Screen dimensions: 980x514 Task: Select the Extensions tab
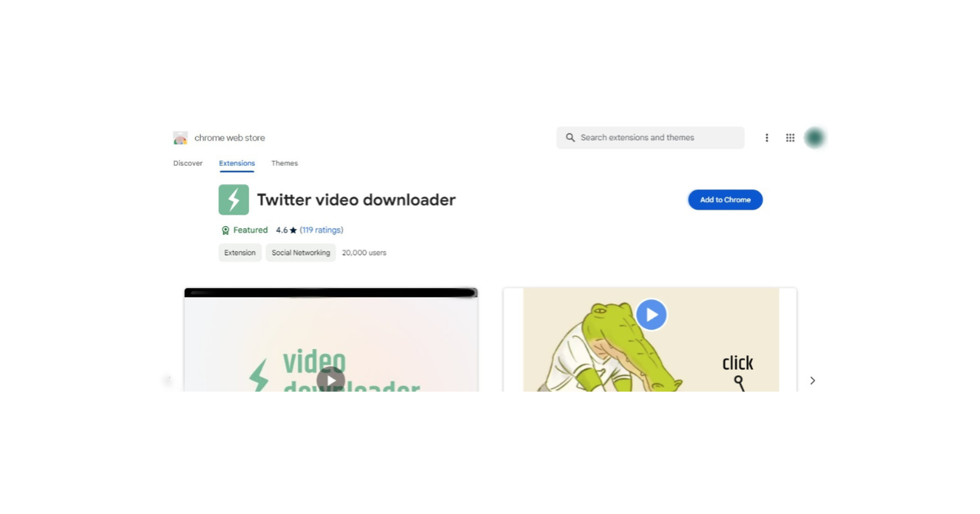point(237,163)
